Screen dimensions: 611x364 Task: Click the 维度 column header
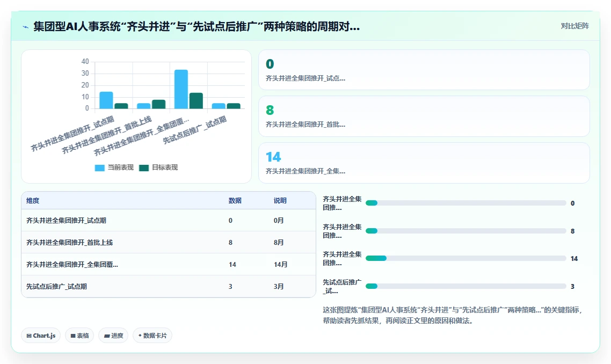(x=33, y=201)
